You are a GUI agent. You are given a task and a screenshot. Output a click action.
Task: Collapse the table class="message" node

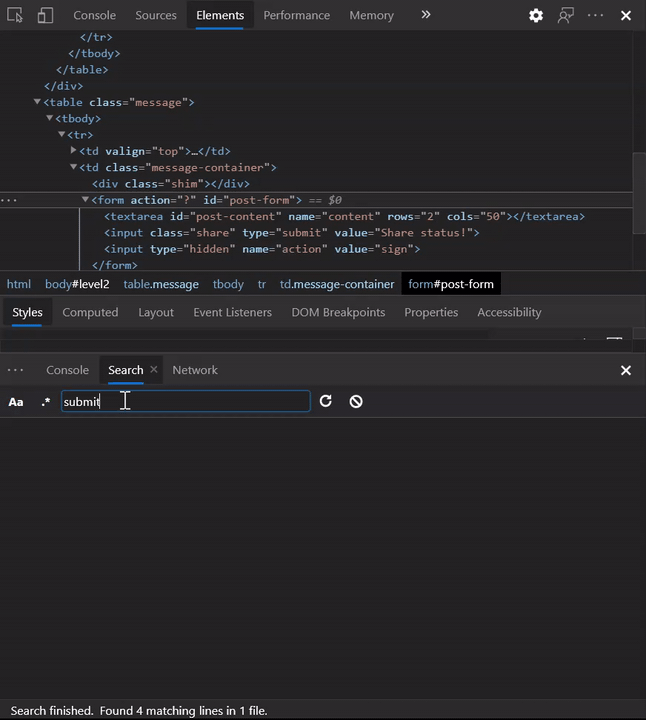(x=37, y=101)
